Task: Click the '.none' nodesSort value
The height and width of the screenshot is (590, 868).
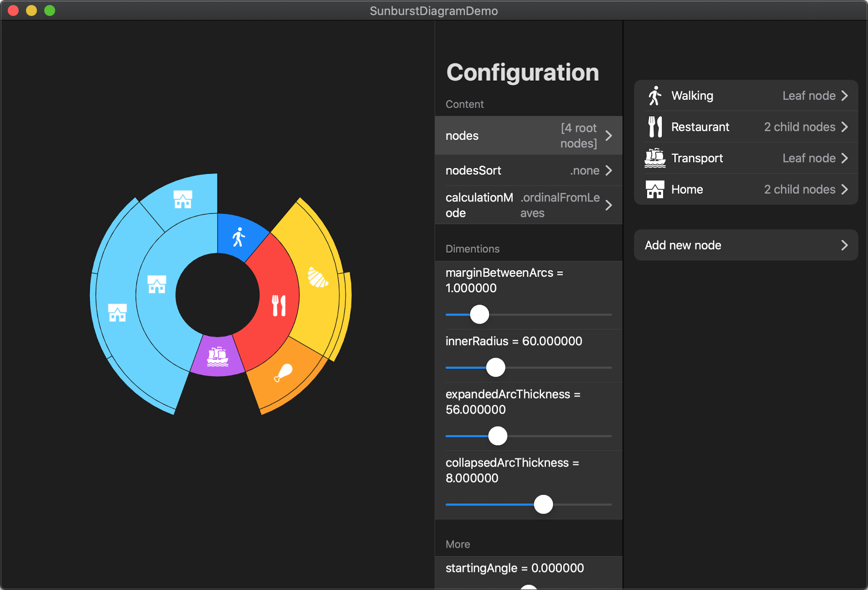Action: 584,171
